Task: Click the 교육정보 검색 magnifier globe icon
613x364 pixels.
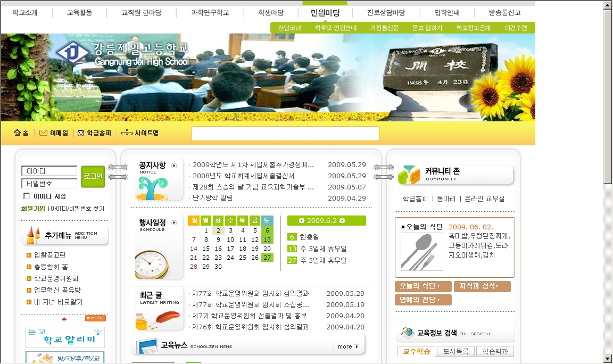Action: click(x=407, y=333)
